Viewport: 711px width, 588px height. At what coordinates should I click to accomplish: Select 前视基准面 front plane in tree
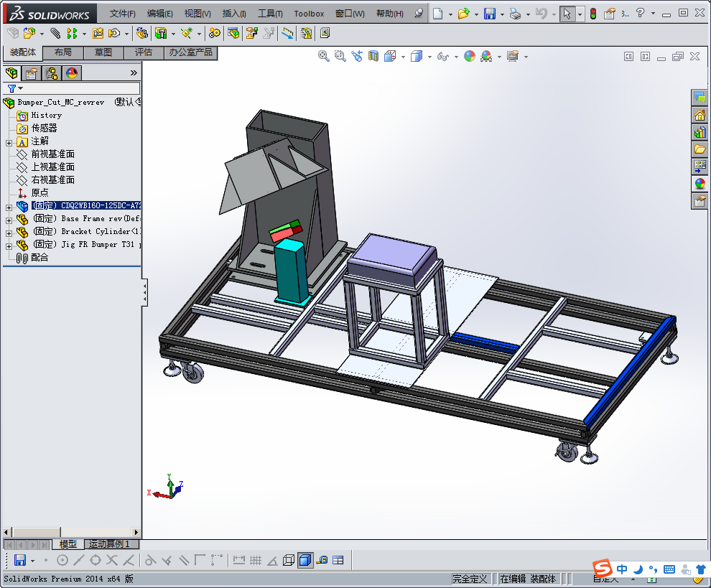(52, 154)
